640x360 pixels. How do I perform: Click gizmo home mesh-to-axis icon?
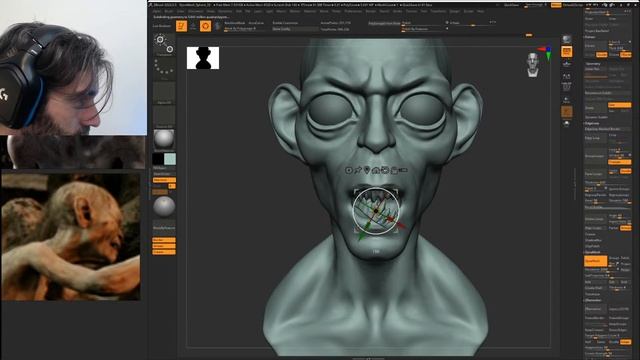[x=376, y=170]
